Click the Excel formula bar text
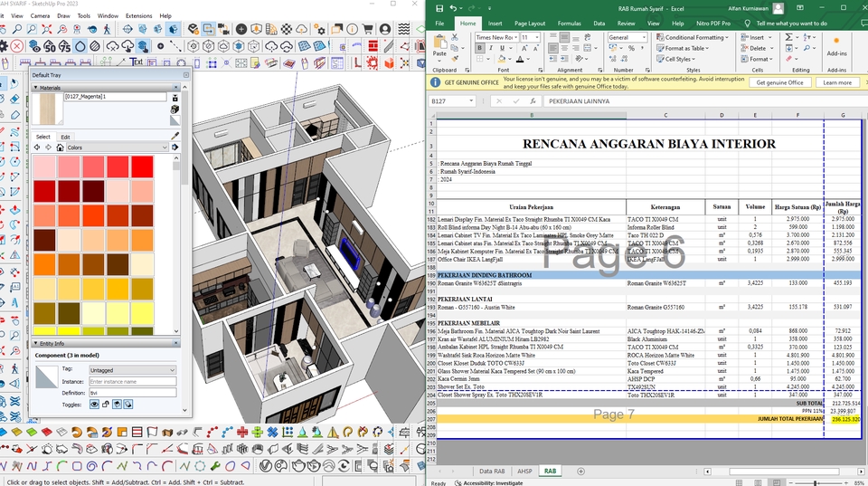 click(x=579, y=101)
